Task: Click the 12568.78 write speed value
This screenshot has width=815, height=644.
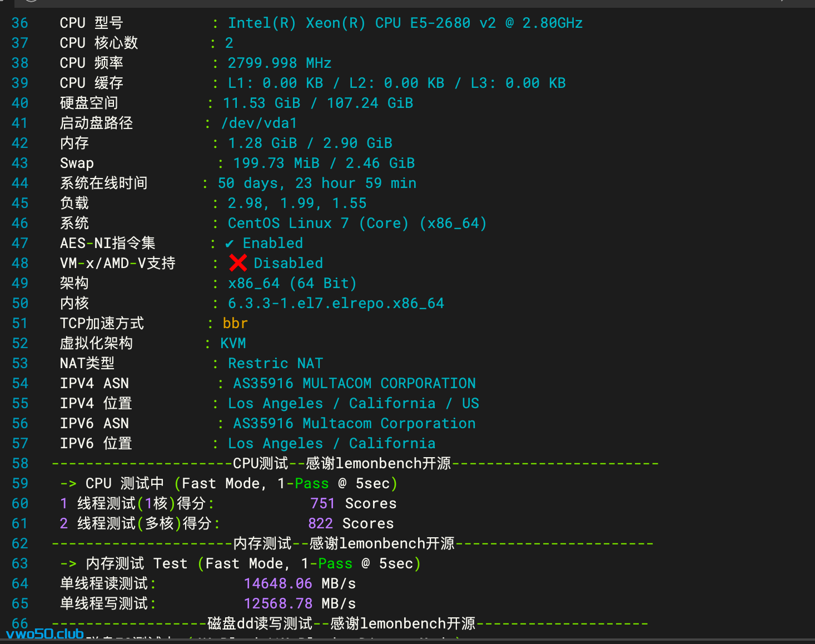Action: click(x=278, y=604)
